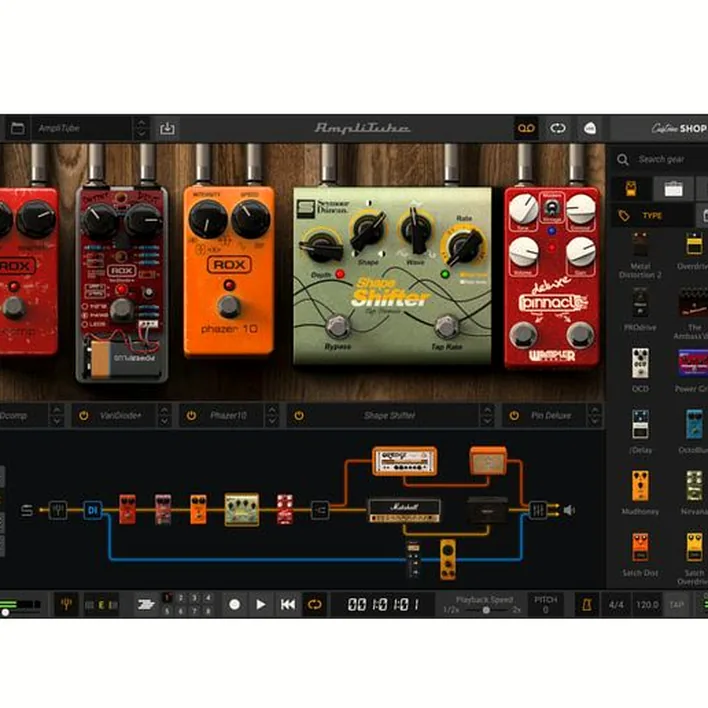
Task: Open the mixer block in chain
Action: pyautogui.click(x=538, y=510)
